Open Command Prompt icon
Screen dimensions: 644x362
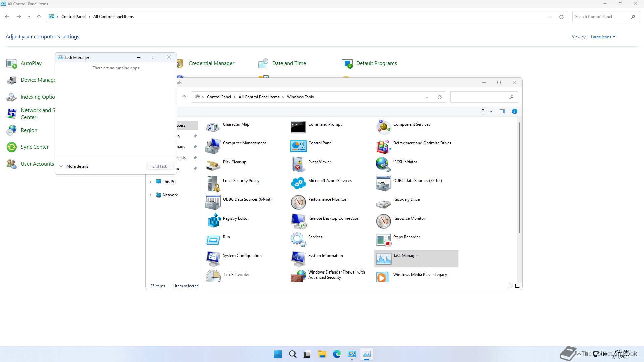click(x=298, y=127)
